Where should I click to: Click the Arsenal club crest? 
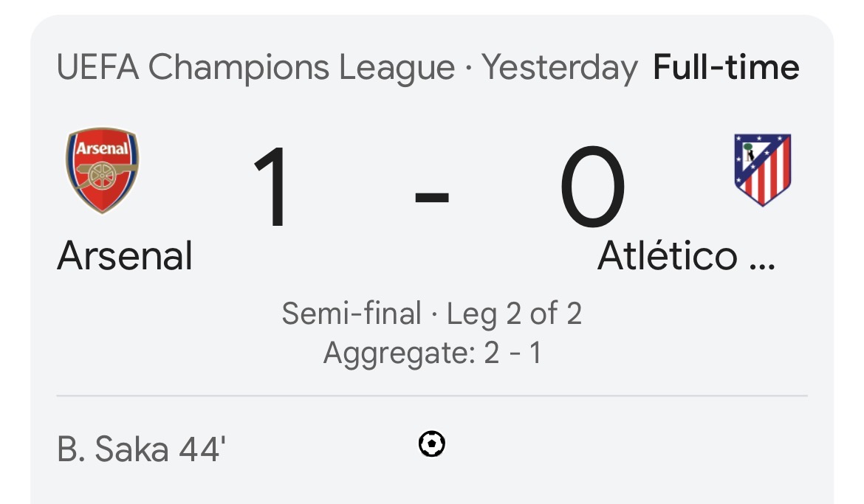(103, 170)
